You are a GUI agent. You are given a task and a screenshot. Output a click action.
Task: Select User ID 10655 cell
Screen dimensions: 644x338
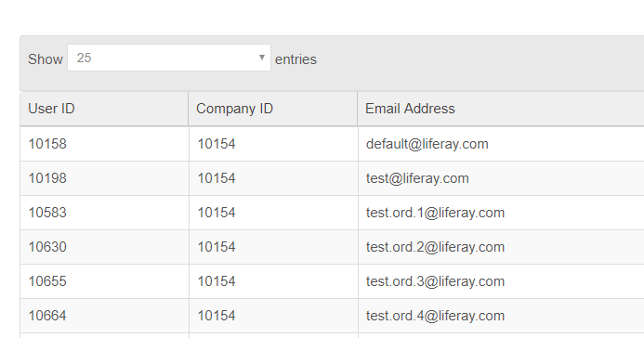click(104, 281)
